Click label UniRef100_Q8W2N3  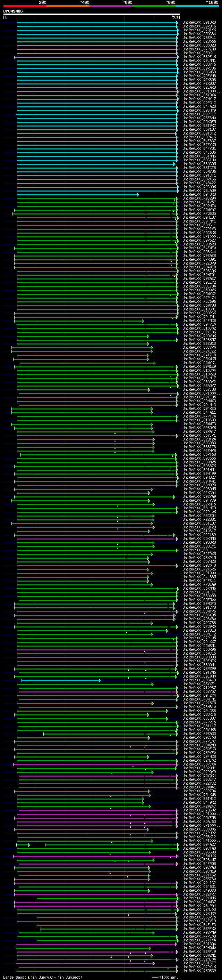[199, 745]
